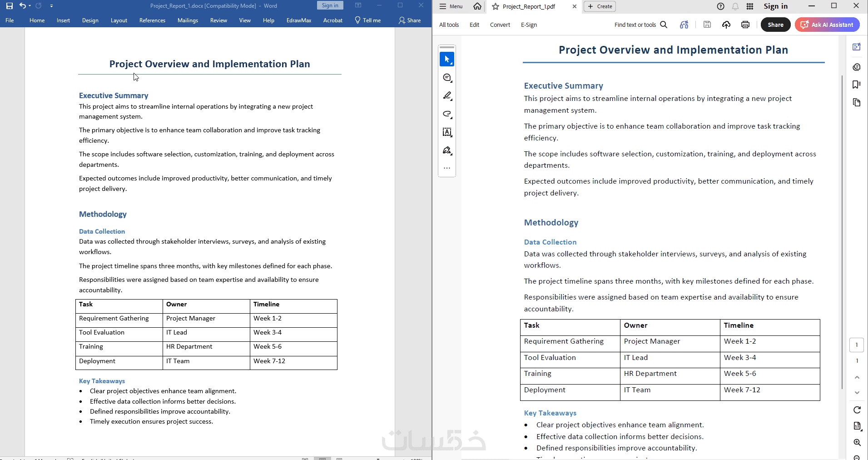The height and width of the screenshot is (460, 868).
Task: Click the Ask AI Assistant button
Action: [x=827, y=25]
